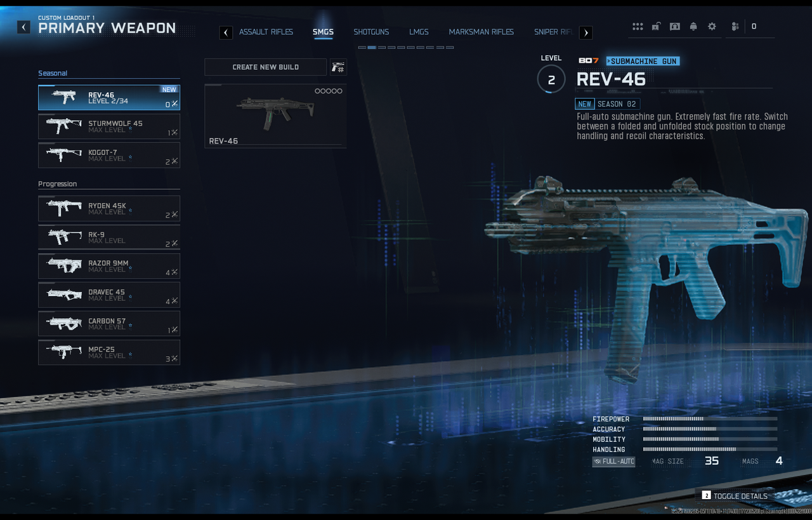The width and height of the screenshot is (812, 520).
Task: Open the social party icon beside 0
Action: pos(735,27)
